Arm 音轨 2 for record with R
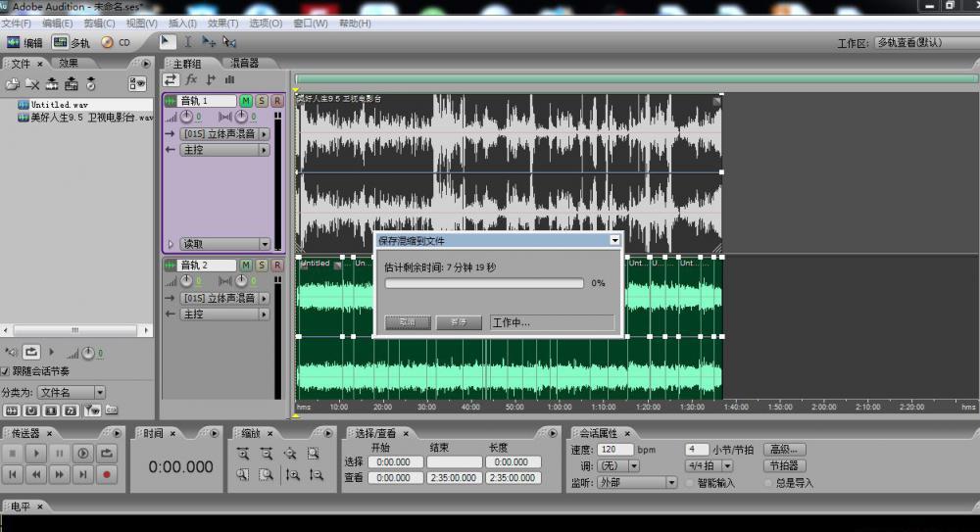Viewport: 980px width, 532px height. 277,266
